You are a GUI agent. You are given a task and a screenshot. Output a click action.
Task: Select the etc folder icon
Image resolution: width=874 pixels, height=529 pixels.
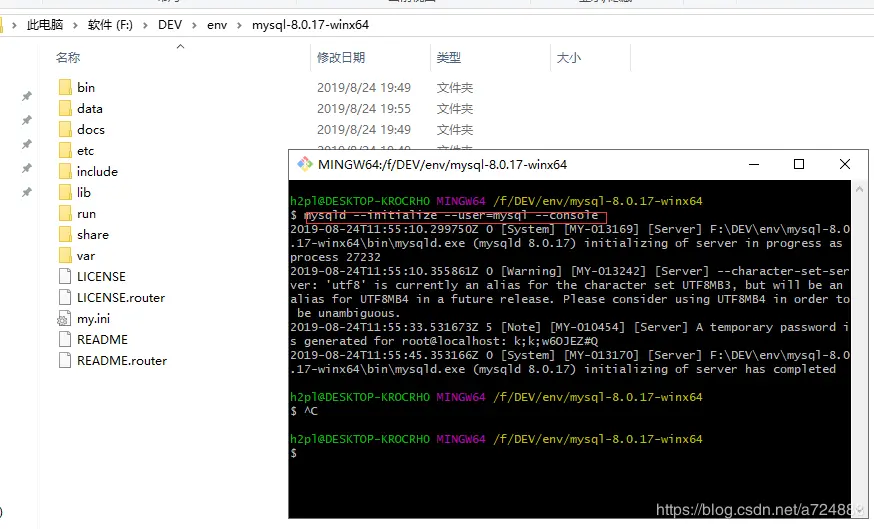tap(65, 151)
